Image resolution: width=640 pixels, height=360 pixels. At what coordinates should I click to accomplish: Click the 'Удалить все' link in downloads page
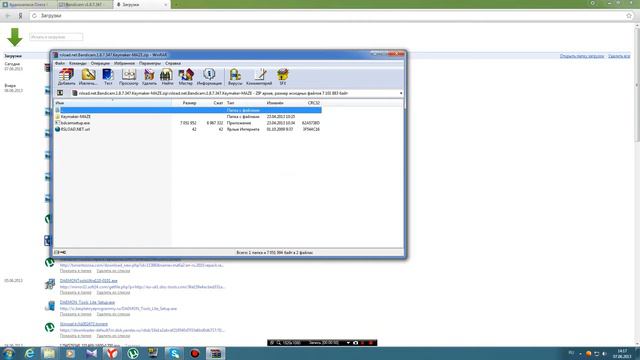click(x=619, y=56)
